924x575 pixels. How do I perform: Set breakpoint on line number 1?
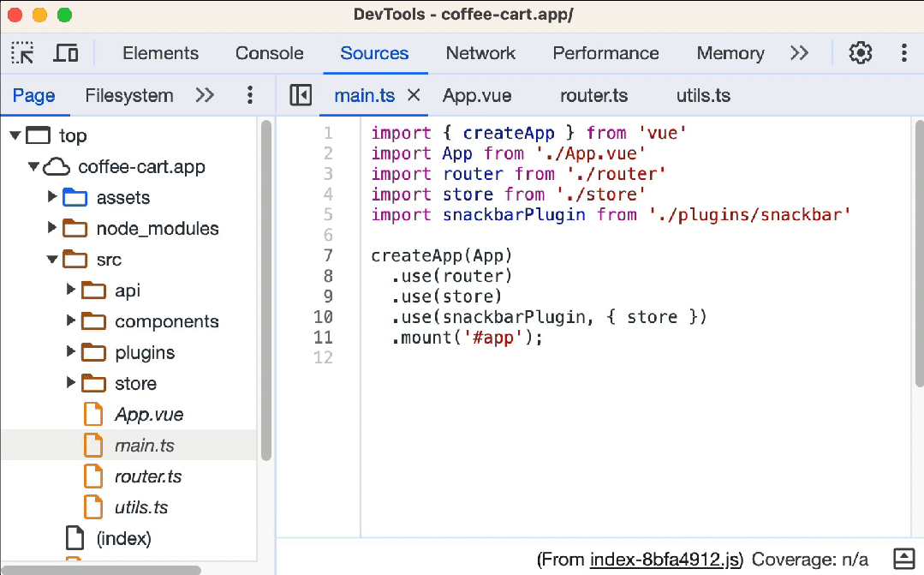pyautogui.click(x=328, y=134)
